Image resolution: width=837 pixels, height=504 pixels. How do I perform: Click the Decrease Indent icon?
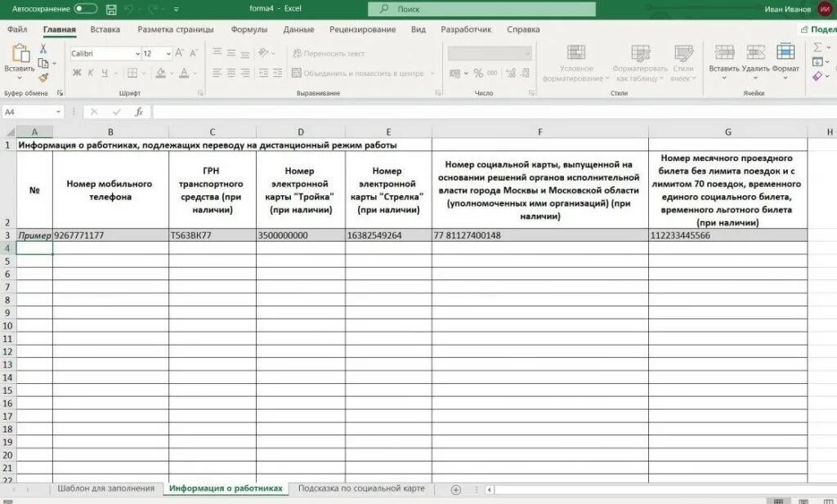263,73
